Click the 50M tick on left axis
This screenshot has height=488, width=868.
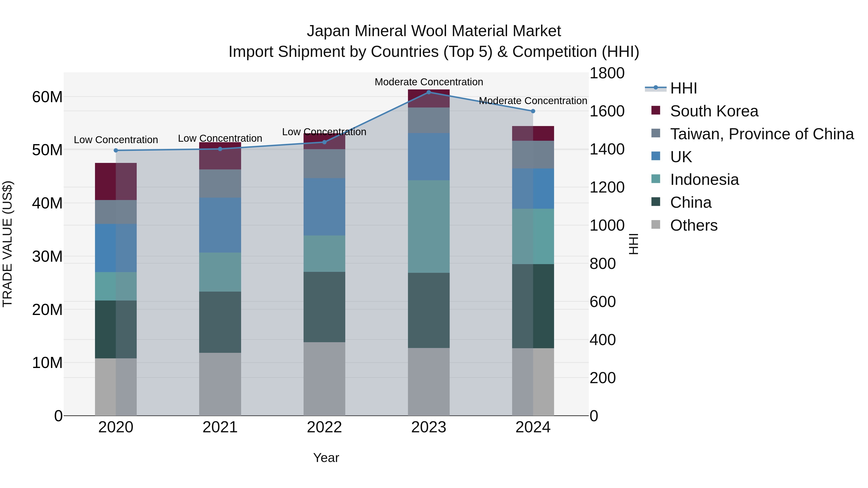click(x=47, y=150)
